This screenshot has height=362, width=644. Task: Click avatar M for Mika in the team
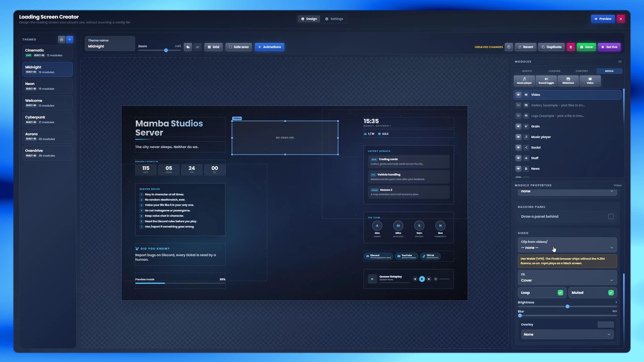(398, 226)
